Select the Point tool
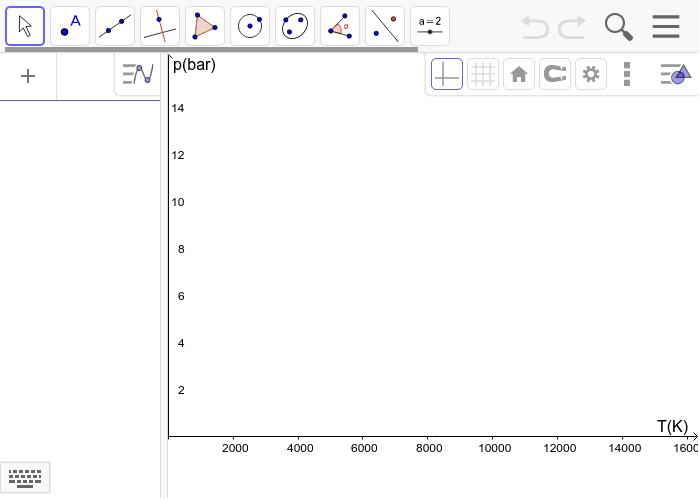Image resolution: width=700 pixels, height=500 pixels. 70,26
